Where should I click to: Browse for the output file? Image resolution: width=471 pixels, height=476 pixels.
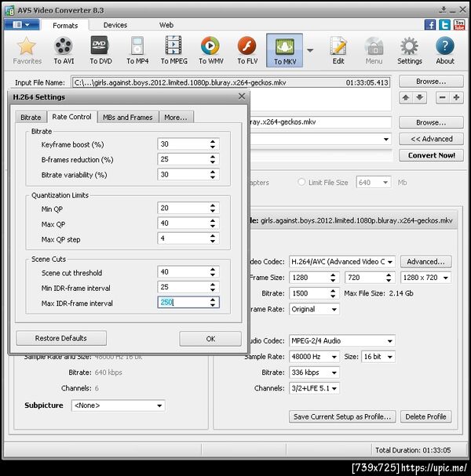coord(431,122)
